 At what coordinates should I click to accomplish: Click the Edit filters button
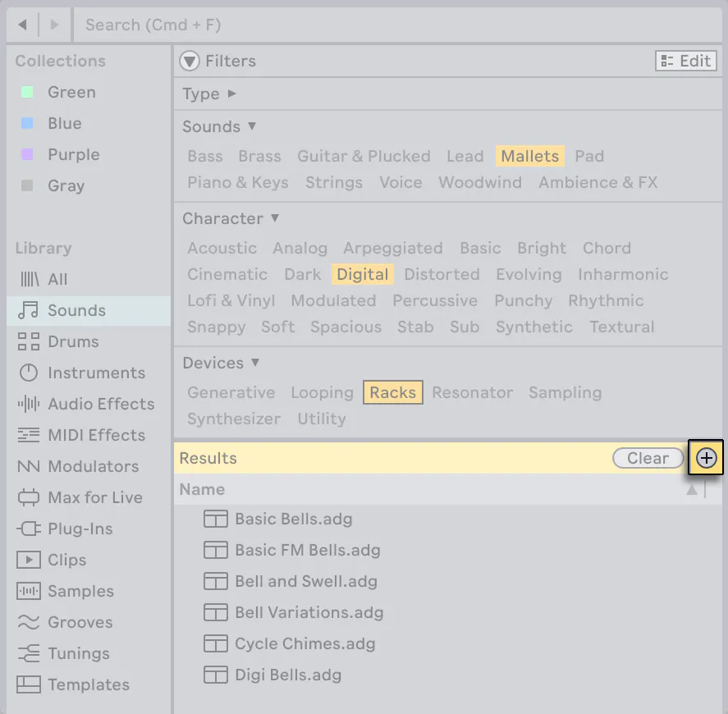(686, 61)
